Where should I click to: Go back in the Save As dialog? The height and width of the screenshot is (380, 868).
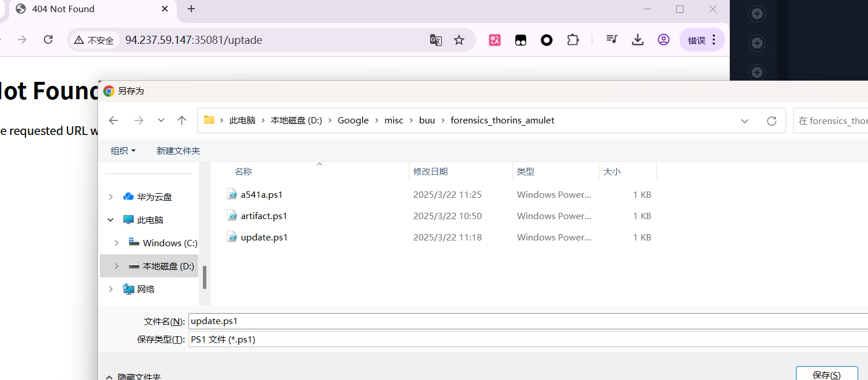[114, 121]
